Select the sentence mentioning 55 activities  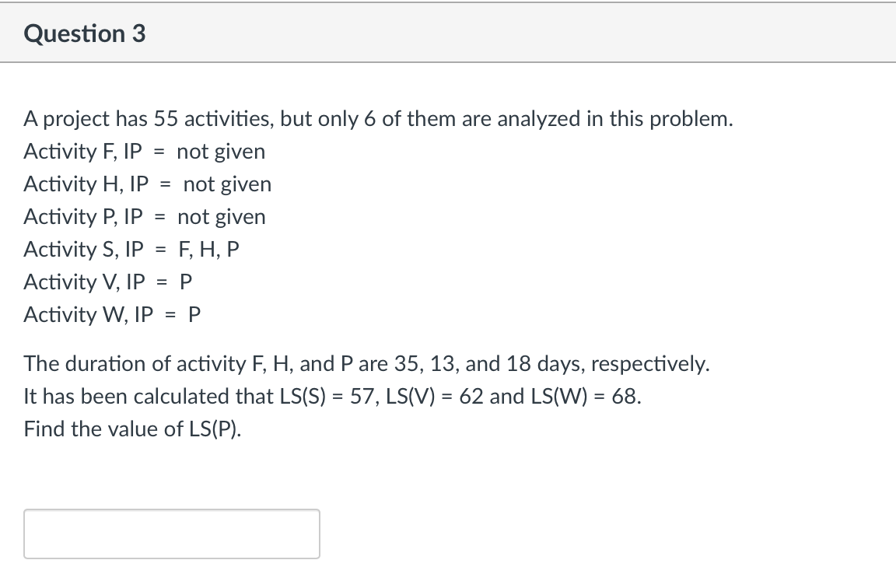378,119
